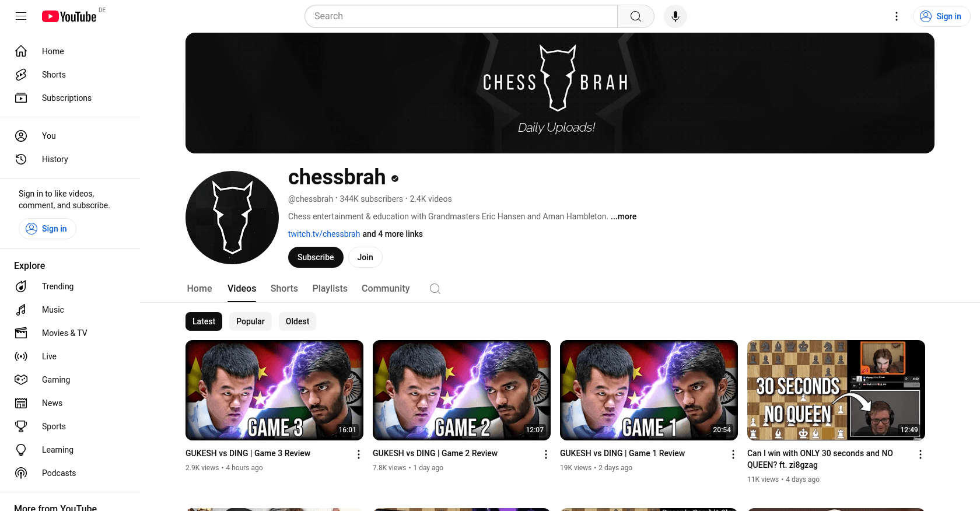Subscribe to the chessbrah channel

[x=316, y=257]
